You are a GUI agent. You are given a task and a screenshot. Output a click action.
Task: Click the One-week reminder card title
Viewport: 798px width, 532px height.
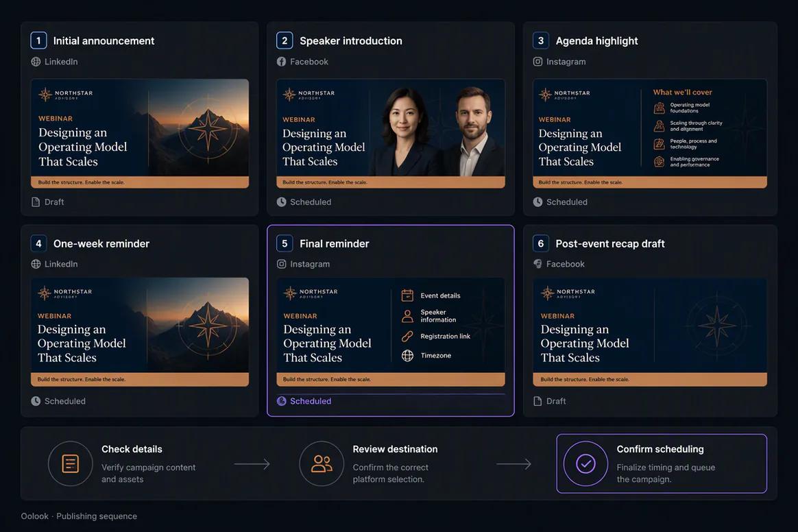(101, 243)
